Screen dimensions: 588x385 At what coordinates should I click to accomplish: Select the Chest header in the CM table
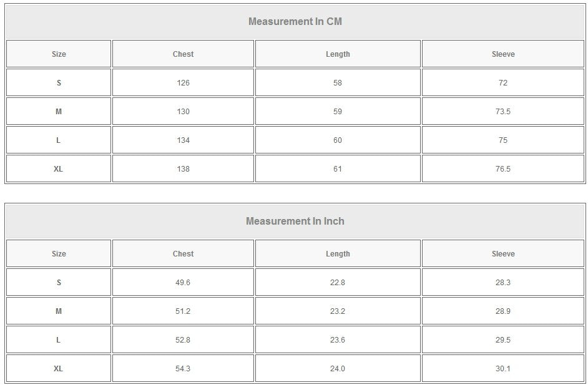(x=183, y=54)
